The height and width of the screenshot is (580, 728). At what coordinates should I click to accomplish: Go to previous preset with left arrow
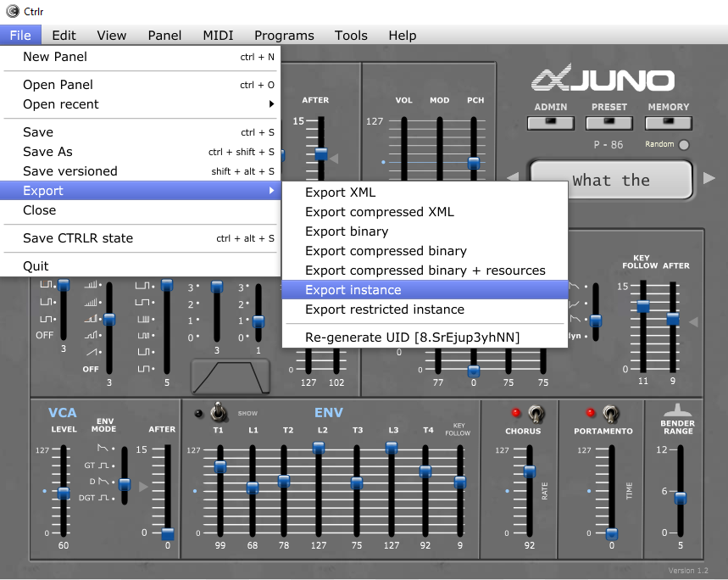coord(513,177)
